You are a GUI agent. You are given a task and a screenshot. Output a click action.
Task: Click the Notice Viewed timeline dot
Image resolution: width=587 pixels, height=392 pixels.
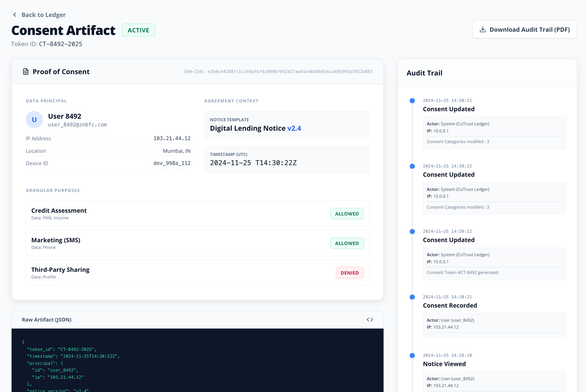[x=412, y=356]
